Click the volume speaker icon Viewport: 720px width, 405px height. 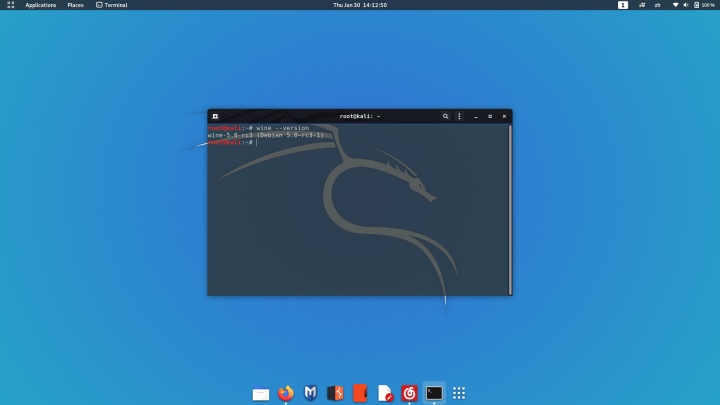(686, 5)
